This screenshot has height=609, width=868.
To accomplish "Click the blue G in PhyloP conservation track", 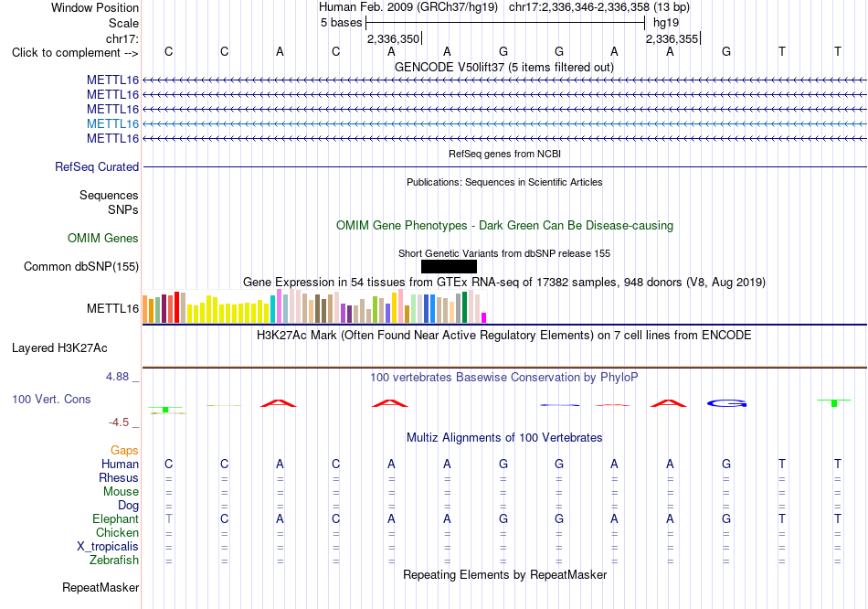I will pos(727,403).
